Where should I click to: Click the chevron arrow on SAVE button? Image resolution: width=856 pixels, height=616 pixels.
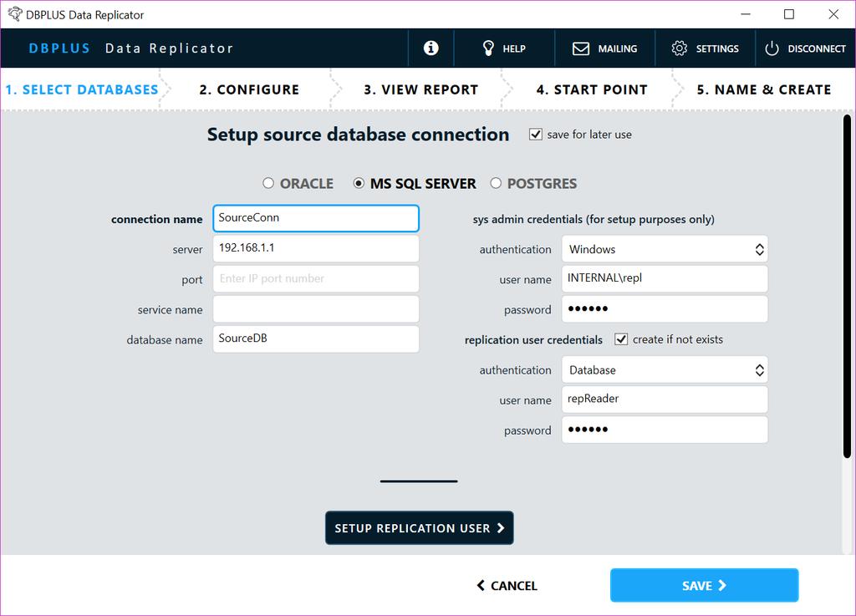point(722,585)
